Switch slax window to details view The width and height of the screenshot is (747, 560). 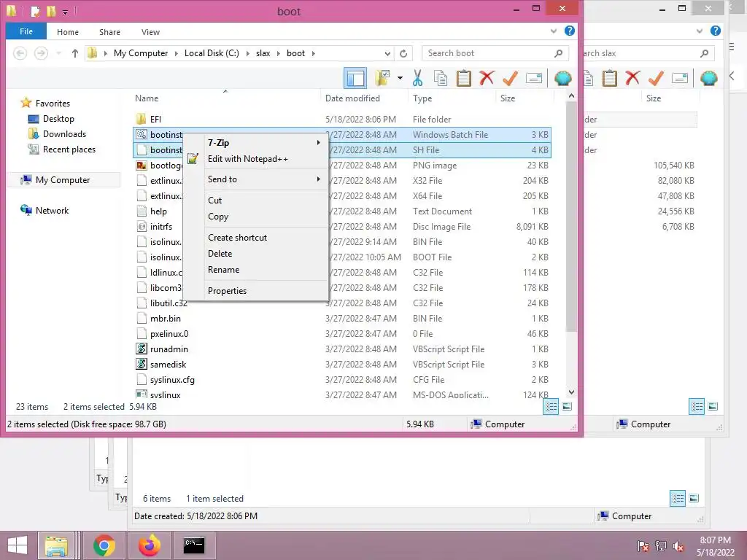[x=697, y=407]
